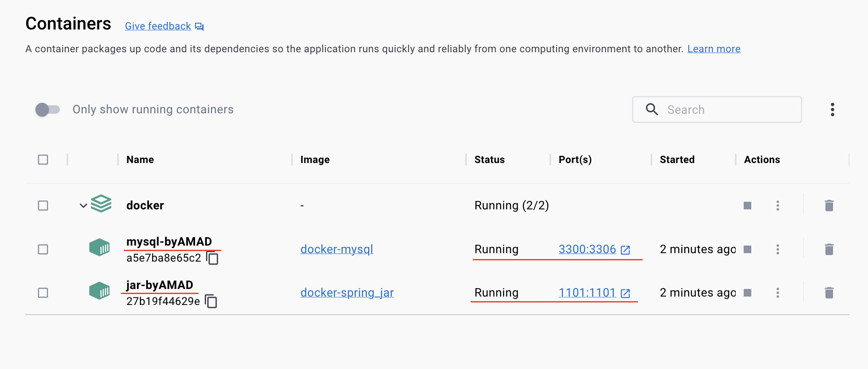Viewport: 868px width, 369px height.
Task: Open more actions menu for mysql-byAMAD
Action: tap(778, 249)
